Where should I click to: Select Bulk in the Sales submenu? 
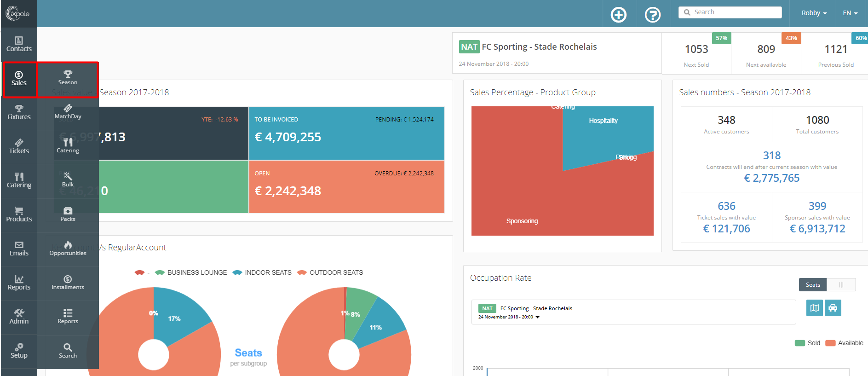(68, 180)
